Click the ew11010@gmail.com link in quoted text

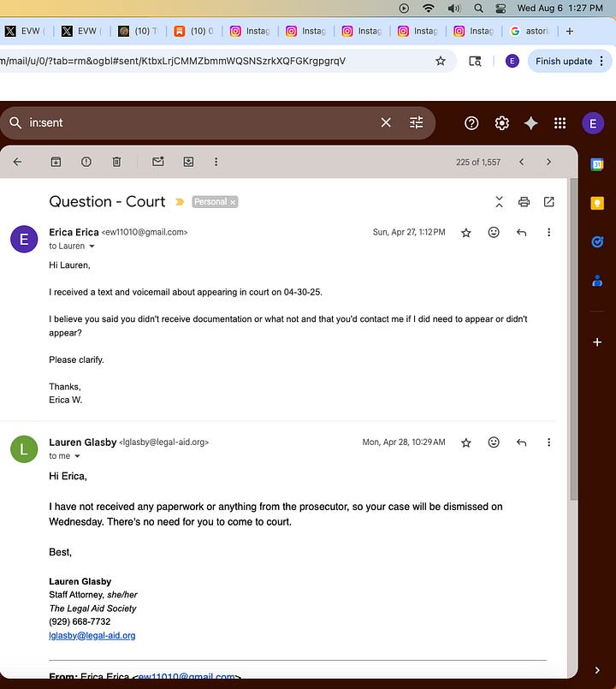point(187,677)
